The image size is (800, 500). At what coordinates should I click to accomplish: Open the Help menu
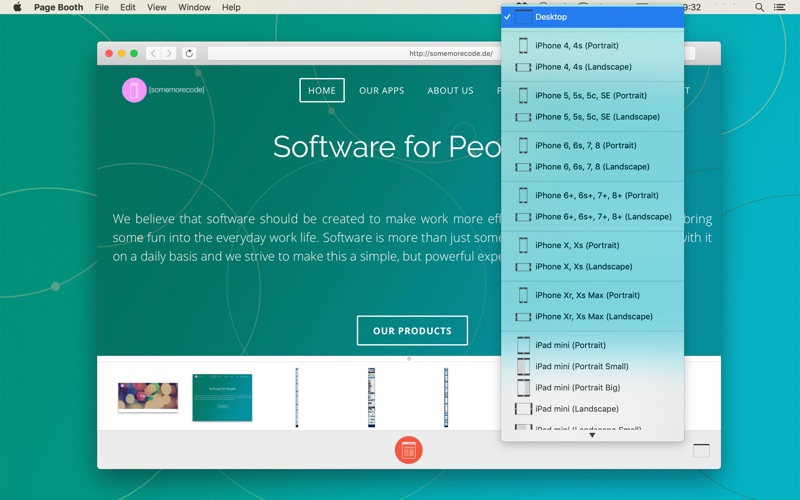231,7
